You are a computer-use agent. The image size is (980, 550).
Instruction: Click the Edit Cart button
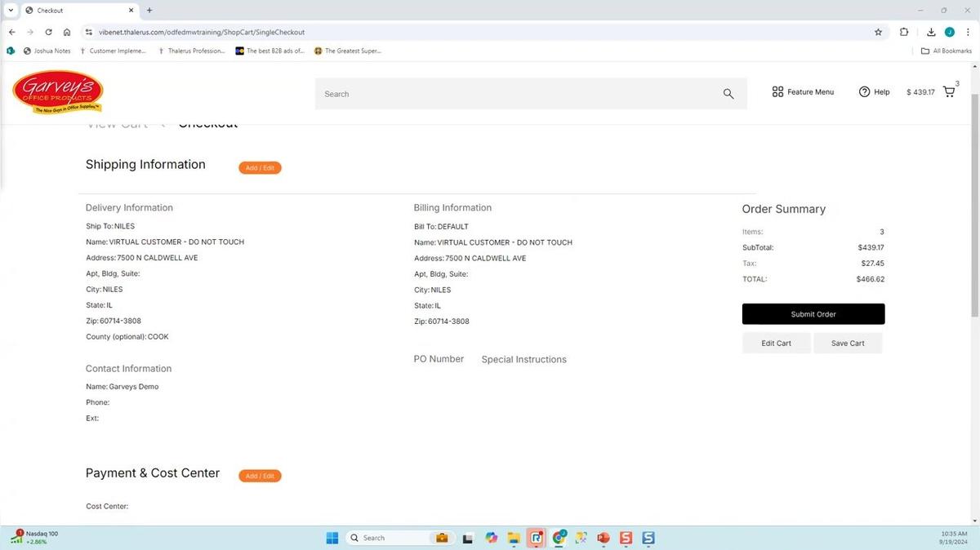(x=776, y=344)
